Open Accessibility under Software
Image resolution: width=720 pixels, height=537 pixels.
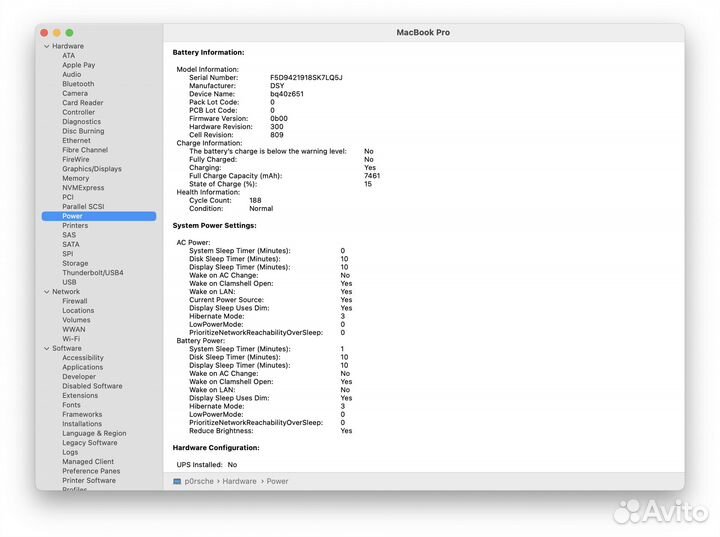point(83,357)
